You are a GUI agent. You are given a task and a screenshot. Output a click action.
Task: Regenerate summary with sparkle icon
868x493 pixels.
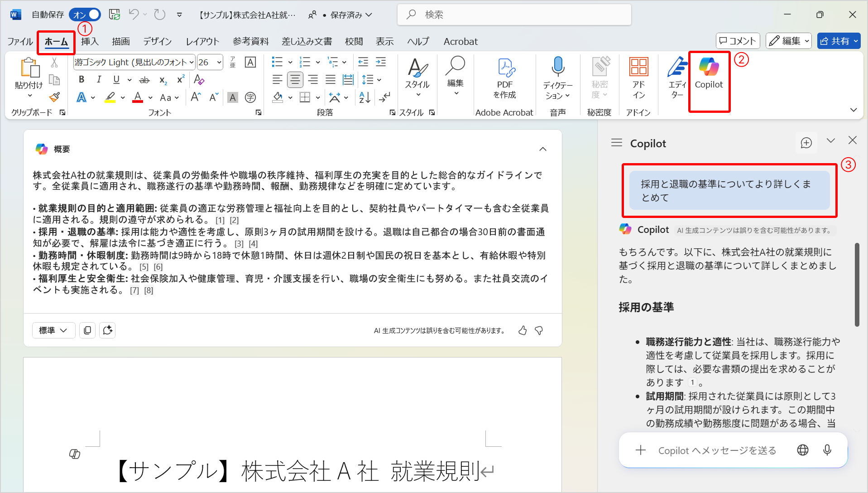[x=107, y=330]
